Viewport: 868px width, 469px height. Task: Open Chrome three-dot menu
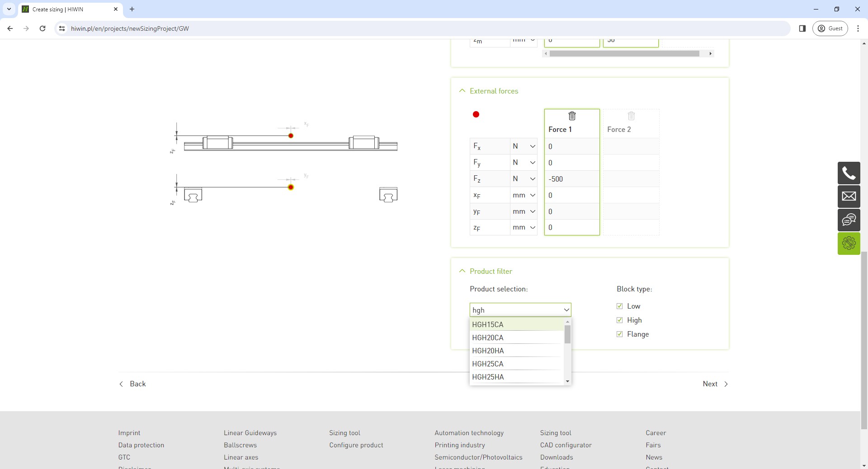click(x=858, y=28)
